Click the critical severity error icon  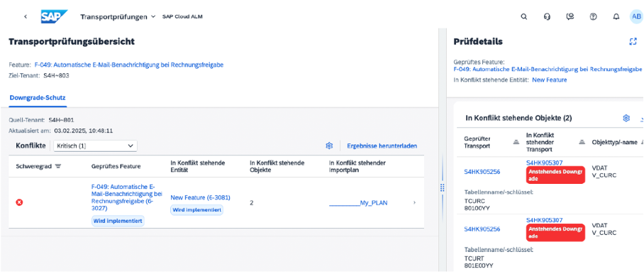pyautogui.click(x=19, y=202)
